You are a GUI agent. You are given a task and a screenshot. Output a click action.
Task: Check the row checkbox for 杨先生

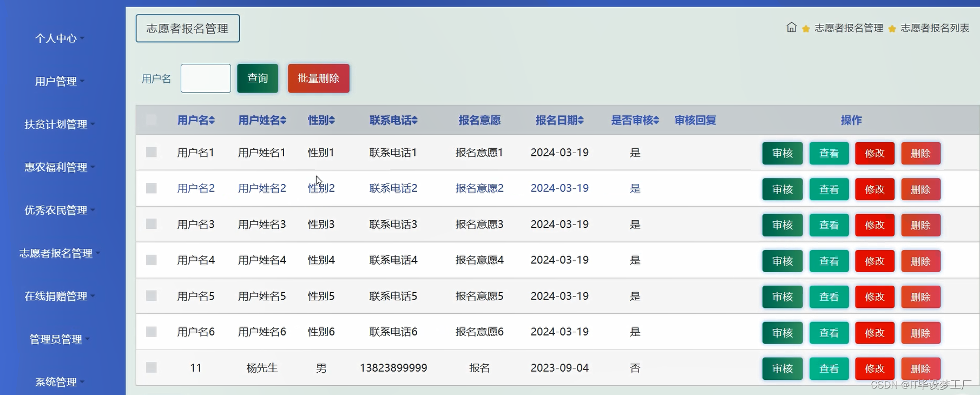[152, 367]
